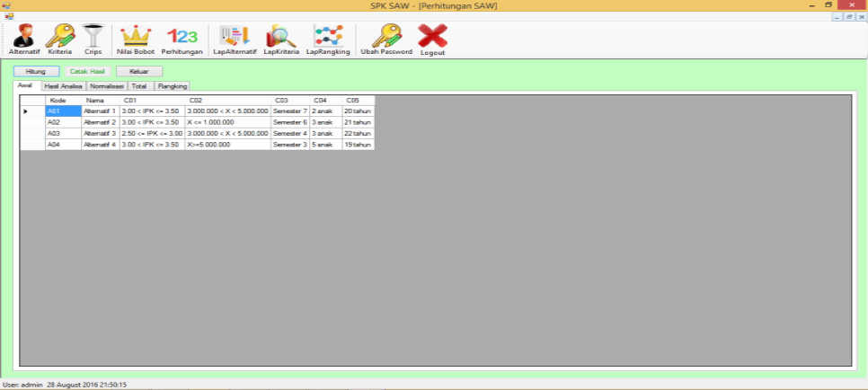Open the Ubah Password icon
868x390 pixels.
[x=386, y=40]
